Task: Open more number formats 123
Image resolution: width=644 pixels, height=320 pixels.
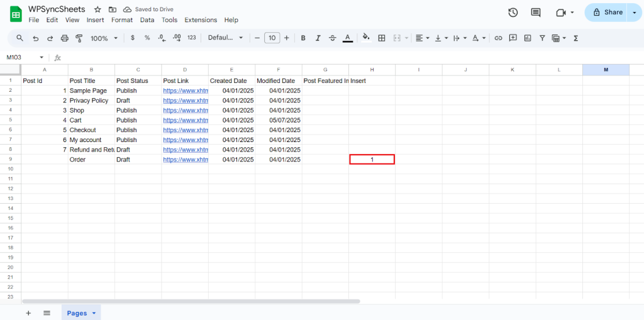Action: click(191, 38)
